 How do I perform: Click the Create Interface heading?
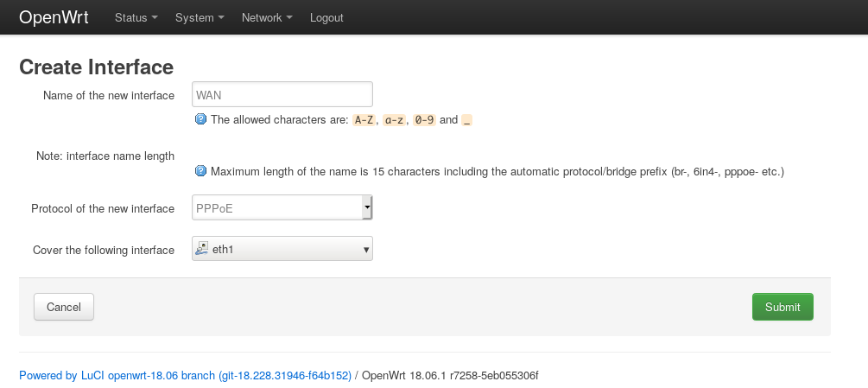tap(97, 67)
